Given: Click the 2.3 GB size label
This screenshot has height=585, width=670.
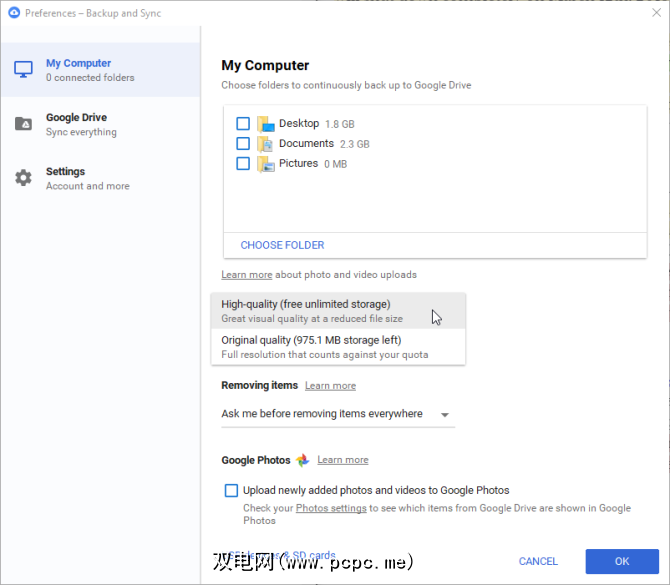Looking at the screenshot, I should [x=355, y=144].
